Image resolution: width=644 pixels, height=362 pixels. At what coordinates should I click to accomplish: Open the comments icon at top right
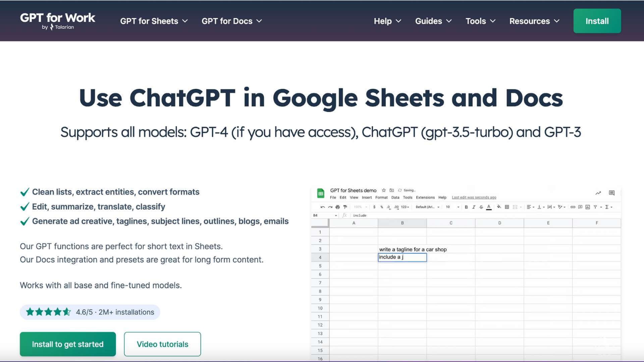coord(611,193)
